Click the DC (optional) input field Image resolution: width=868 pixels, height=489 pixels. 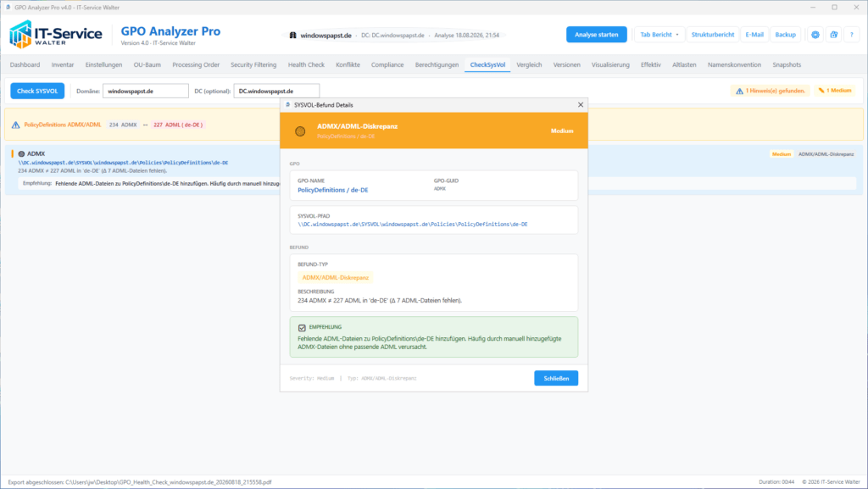(x=277, y=91)
